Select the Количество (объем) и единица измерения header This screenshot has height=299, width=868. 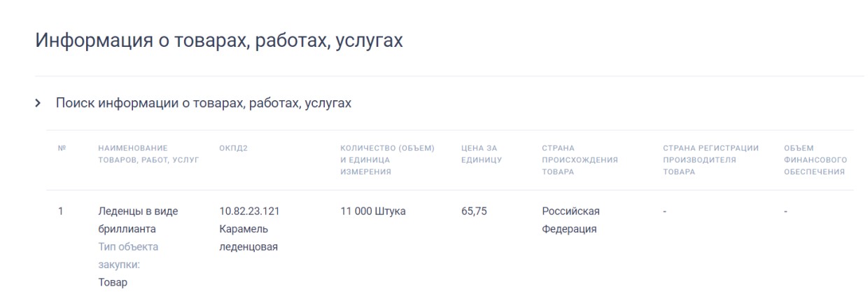click(387, 160)
